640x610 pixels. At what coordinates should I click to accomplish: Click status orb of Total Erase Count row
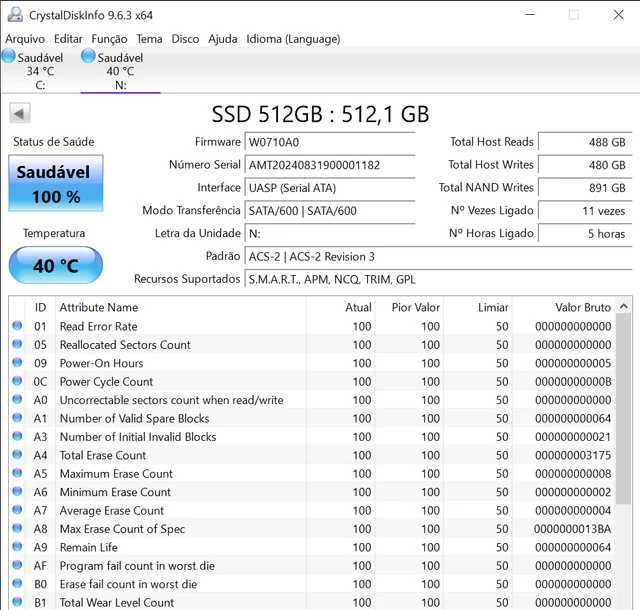(x=17, y=454)
